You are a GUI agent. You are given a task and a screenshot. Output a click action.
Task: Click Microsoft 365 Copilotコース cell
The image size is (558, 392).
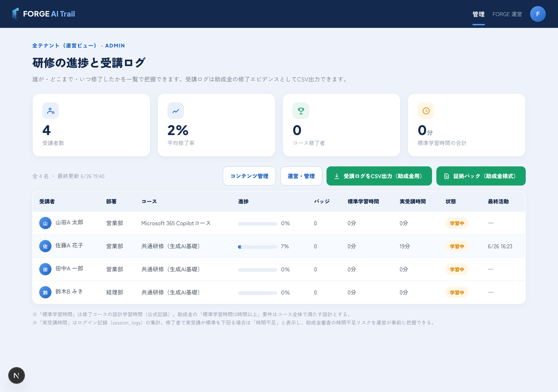point(176,223)
